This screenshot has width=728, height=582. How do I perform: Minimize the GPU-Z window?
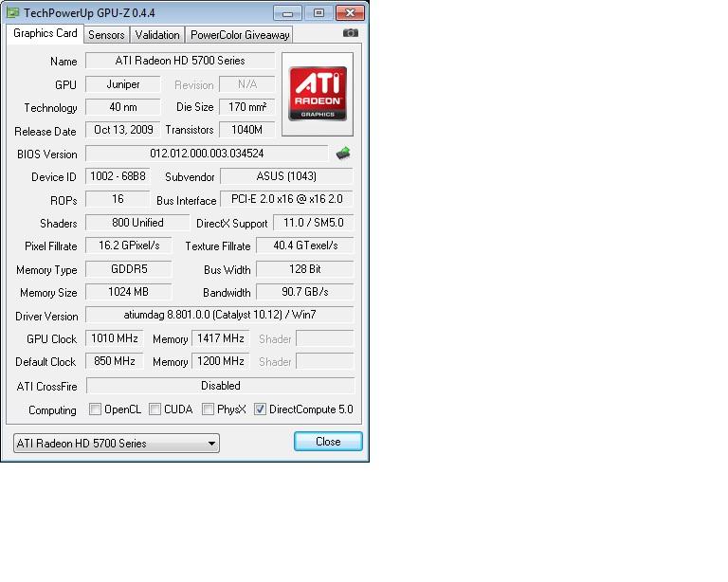287,13
